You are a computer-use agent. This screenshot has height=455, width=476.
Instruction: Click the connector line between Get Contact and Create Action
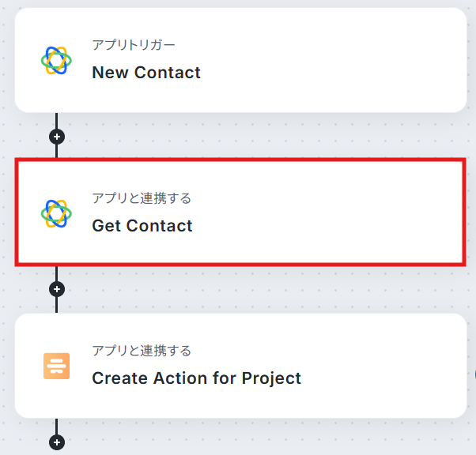(56, 305)
